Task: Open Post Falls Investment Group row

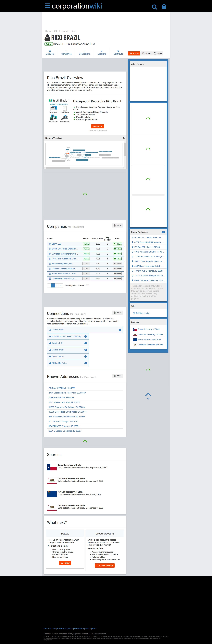Action: click(86, 259)
